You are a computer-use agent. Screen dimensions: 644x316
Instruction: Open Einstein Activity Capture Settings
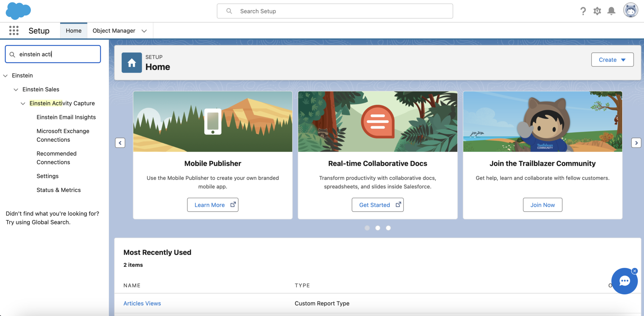click(47, 176)
